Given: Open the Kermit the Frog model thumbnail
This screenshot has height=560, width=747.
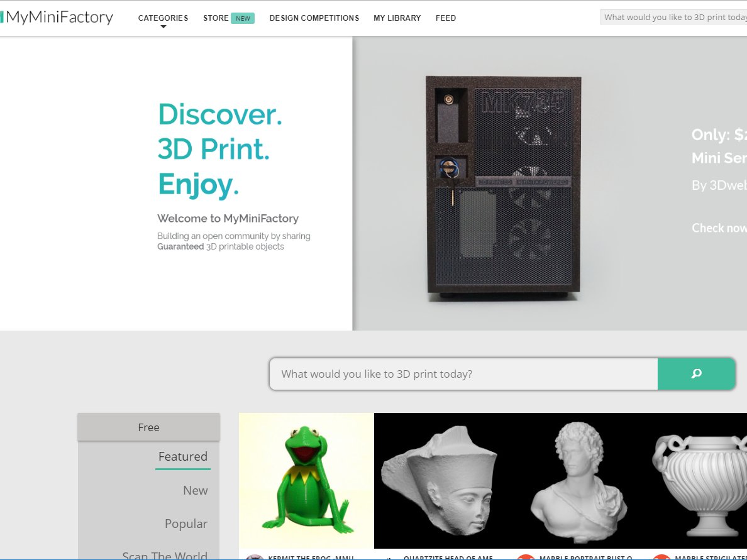Looking at the screenshot, I should tap(306, 481).
